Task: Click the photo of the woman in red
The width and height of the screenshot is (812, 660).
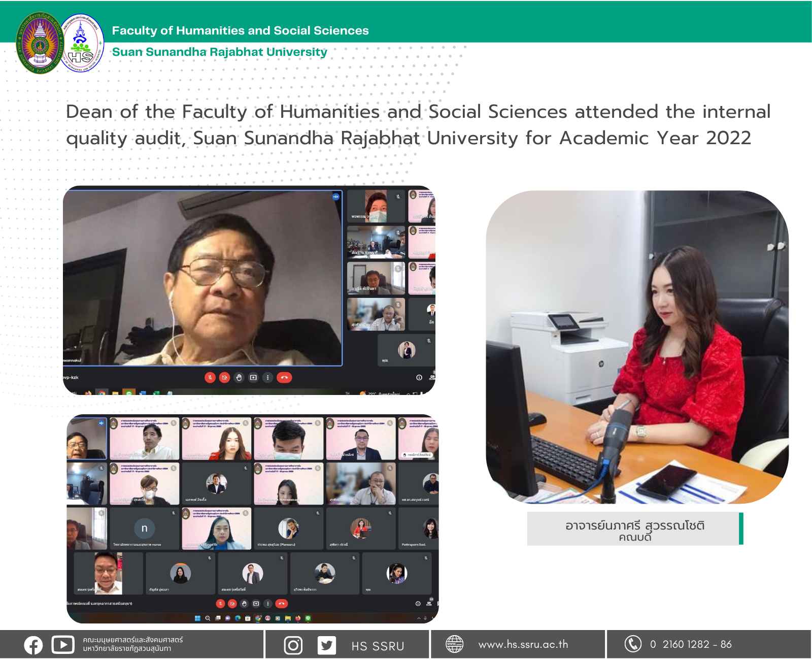Action: (637, 347)
